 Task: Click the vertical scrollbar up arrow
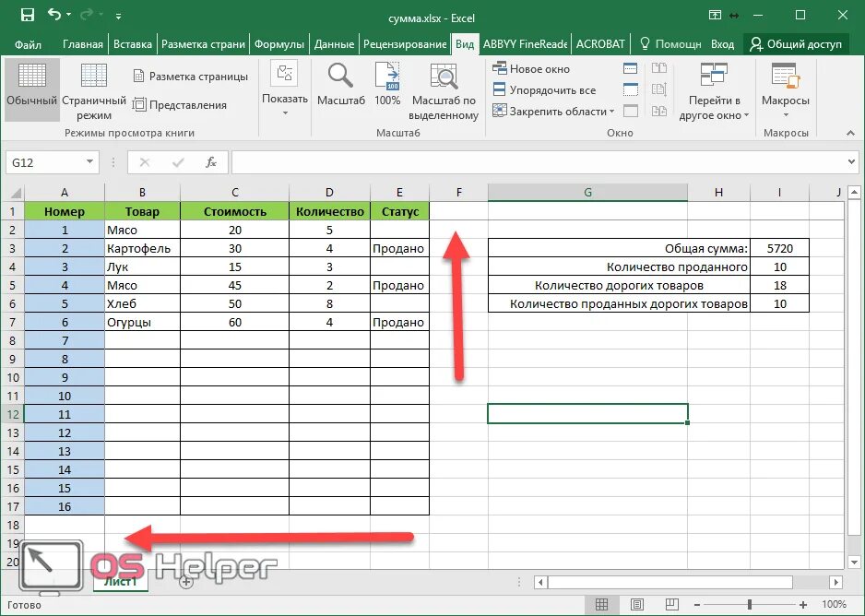pyautogui.click(x=854, y=193)
